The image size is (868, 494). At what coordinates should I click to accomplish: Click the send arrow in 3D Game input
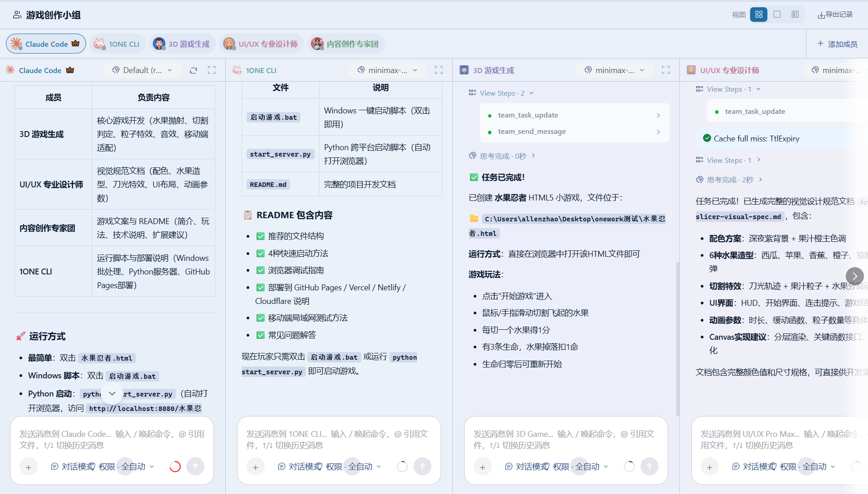650,466
